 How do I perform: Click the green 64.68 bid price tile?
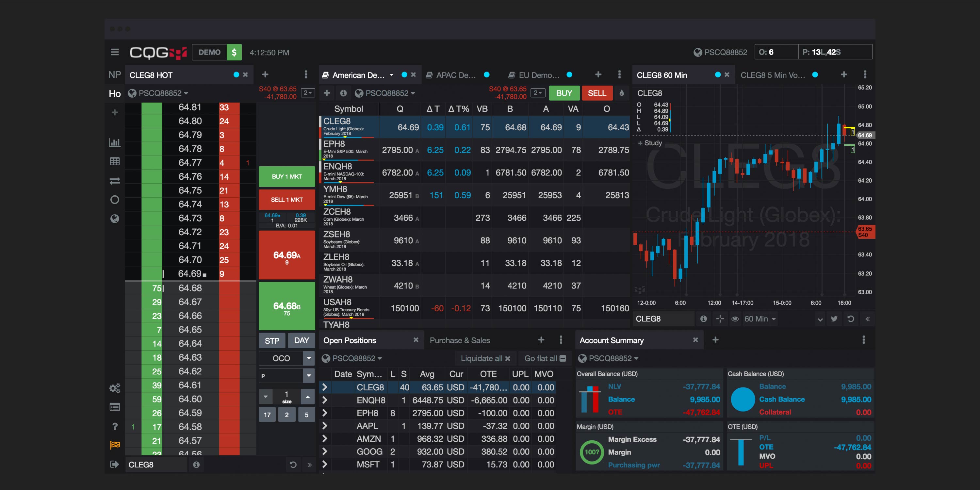(287, 306)
